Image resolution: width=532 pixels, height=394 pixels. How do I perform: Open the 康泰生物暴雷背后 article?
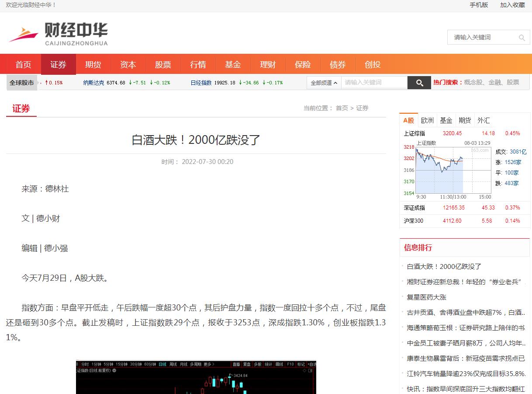coord(466,358)
